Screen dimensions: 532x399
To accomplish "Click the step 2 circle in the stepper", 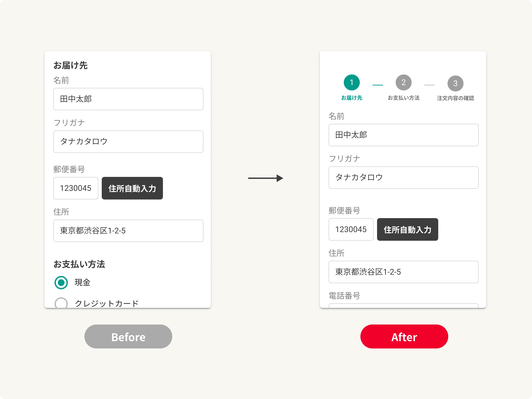I will (x=404, y=82).
